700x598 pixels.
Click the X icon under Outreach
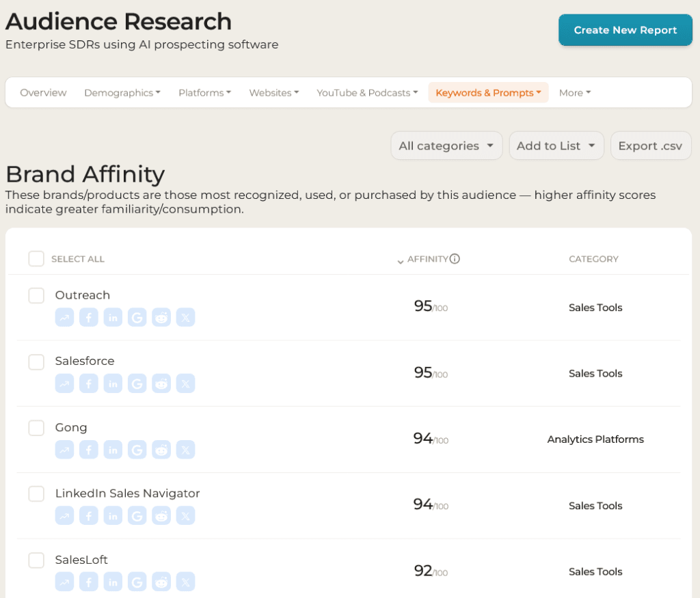point(185,317)
